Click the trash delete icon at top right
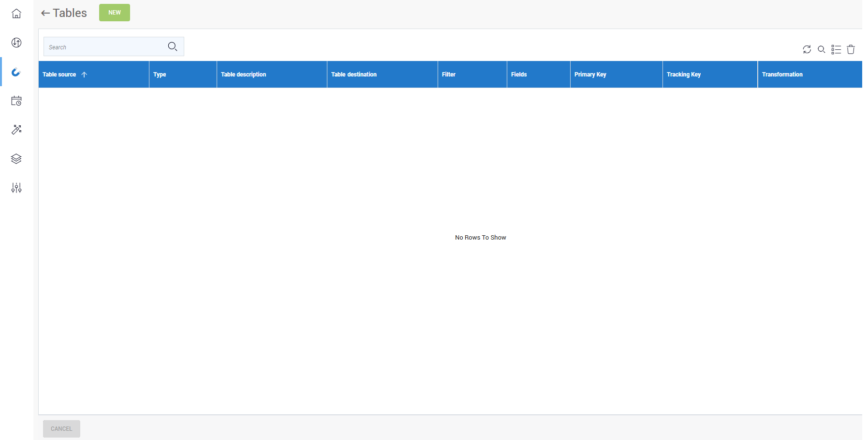868x440 pixels. 851,49
